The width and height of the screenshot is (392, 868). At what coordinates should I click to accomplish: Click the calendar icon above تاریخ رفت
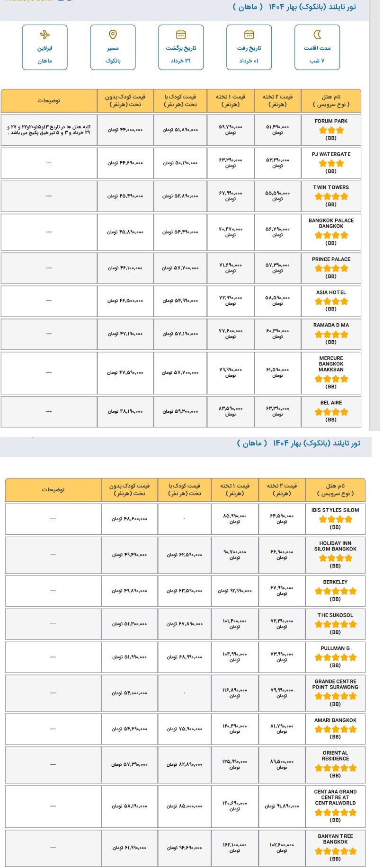(x=249, y=35)
